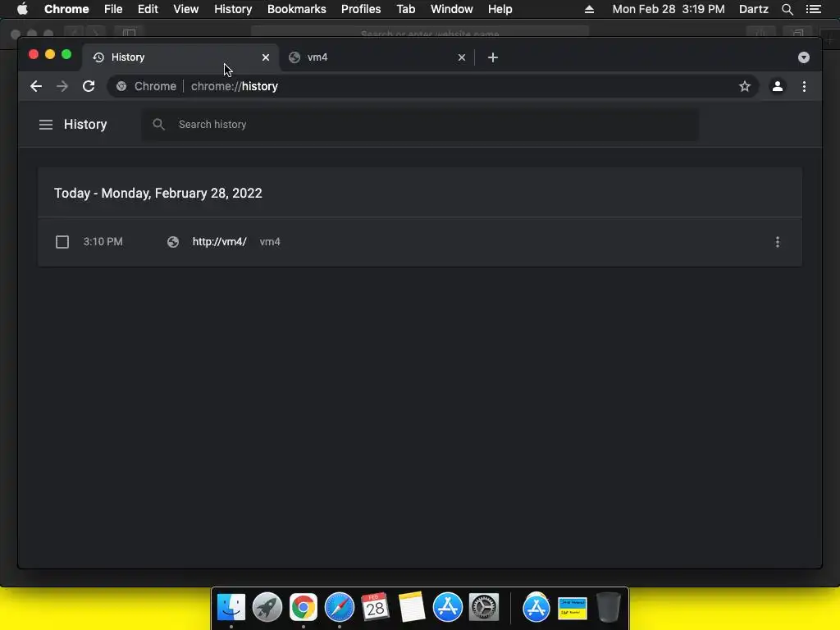This screenshot has height=630, width=840.
Task: Open Calendar from the dock
Action: click(x=375, y=608)
